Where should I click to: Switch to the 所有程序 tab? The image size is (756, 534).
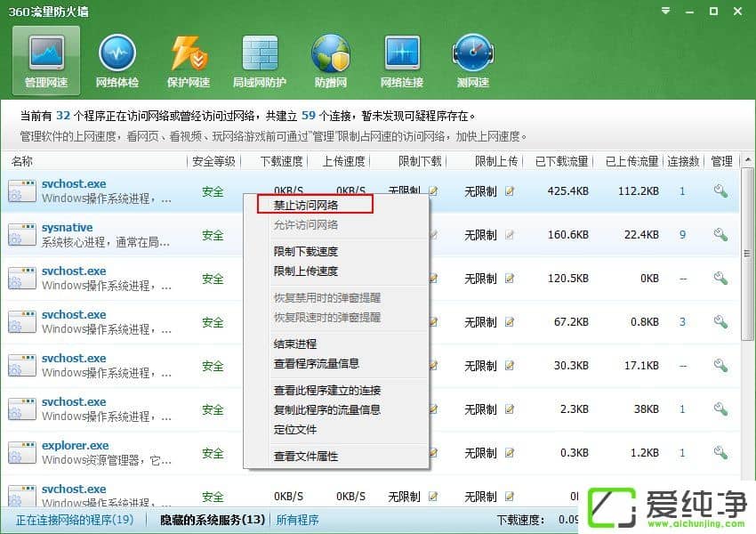(297, 520)
